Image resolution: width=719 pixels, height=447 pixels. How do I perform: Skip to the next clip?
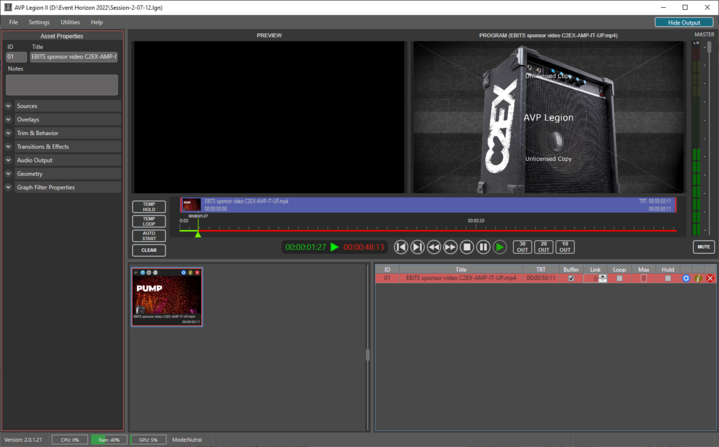point(418,247)
